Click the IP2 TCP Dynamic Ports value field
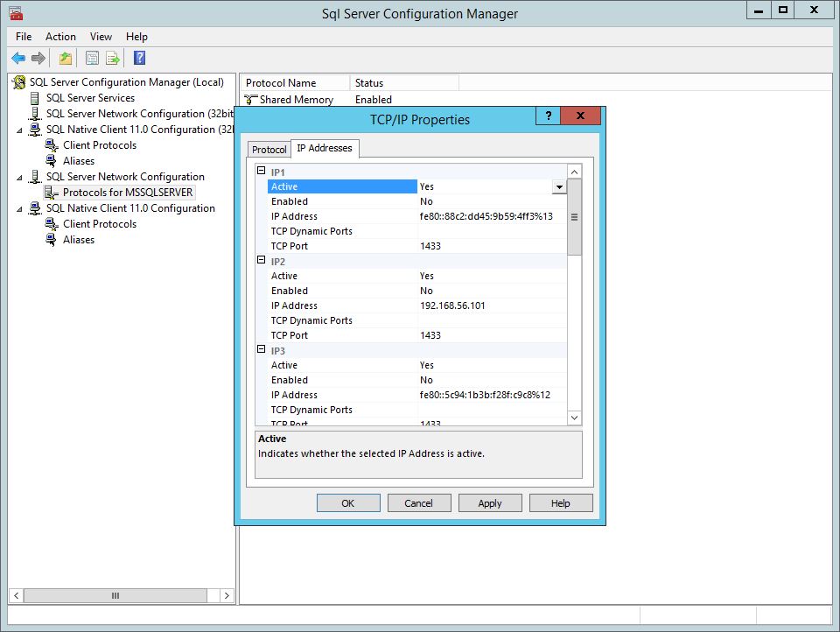The width and height of the screenshot is (840, 632). 492,320
